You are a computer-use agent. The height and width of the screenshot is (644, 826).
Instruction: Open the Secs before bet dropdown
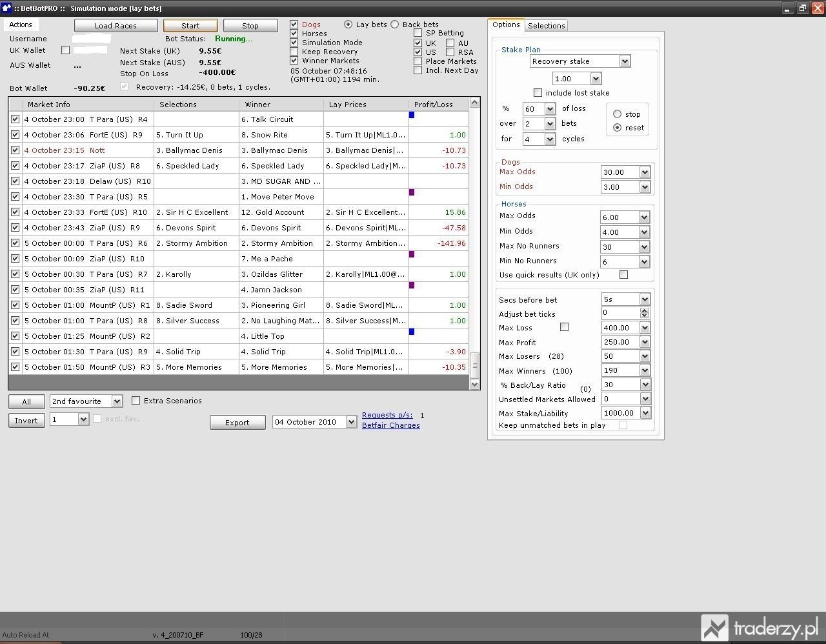(644, 299)
